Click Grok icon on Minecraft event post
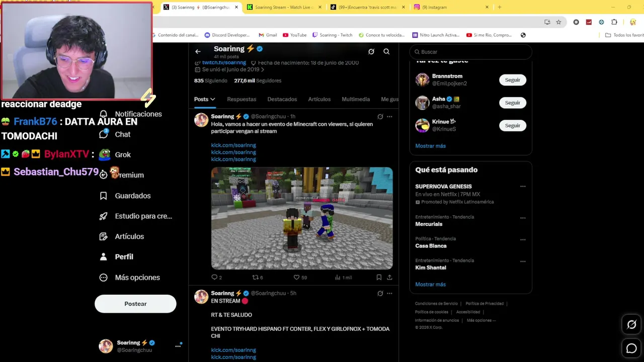The height and width of the screenshot is (362, 644). click(380, 117)
